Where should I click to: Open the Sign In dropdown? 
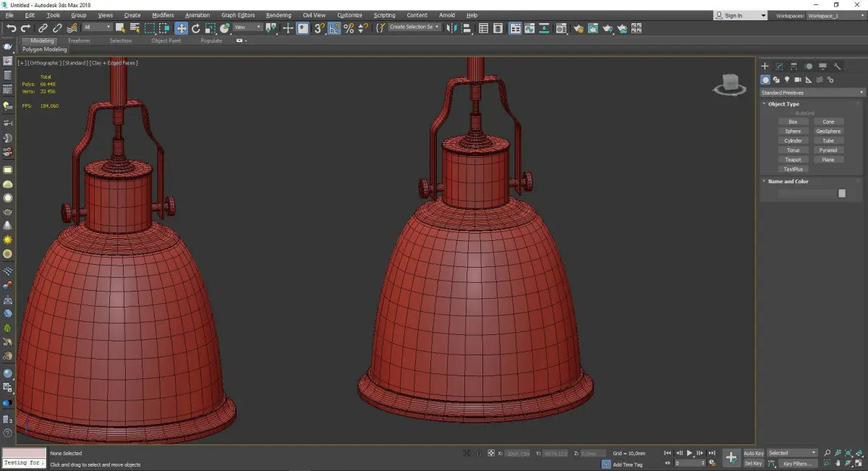point(740,15)
